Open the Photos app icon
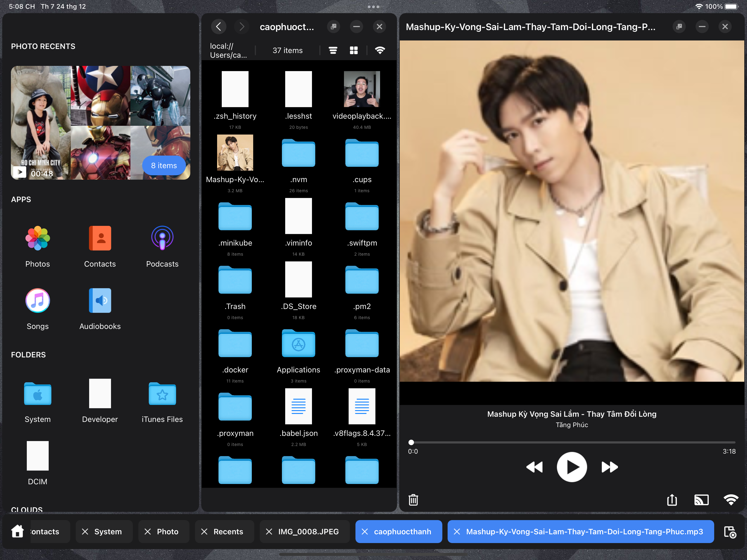Screen dimensions: 747x560 tap(37, 238)
